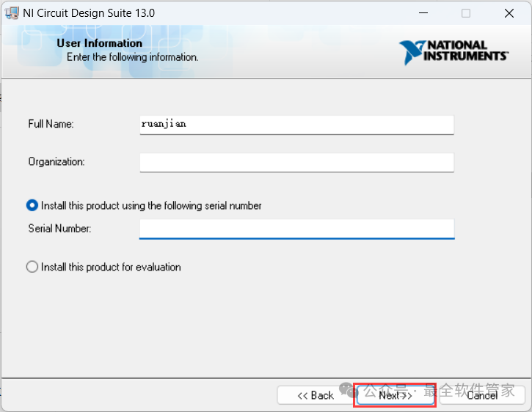532x412 pixels.
Task: Click the National Instruments logo
Action: pyautogui.click(x=453, y=52)
